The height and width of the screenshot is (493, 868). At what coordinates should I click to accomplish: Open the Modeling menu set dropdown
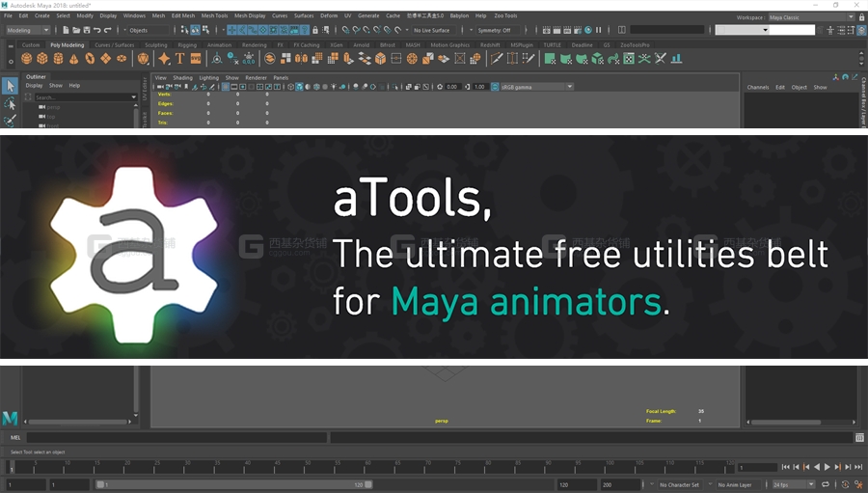[x=28, y=30]
